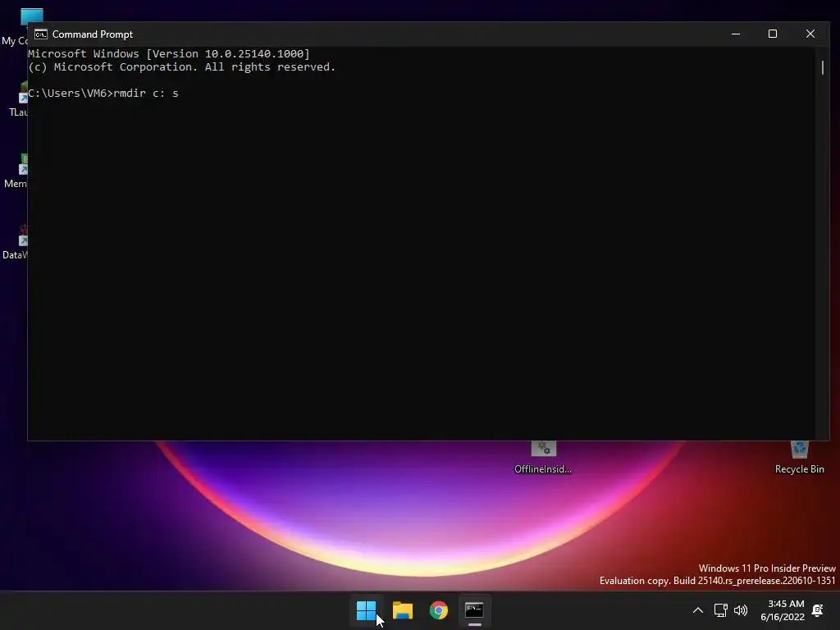Viewport: 840px width, 630px height.
Task: Open Google Chrome from the taskbar
Action: coord(439,610)
